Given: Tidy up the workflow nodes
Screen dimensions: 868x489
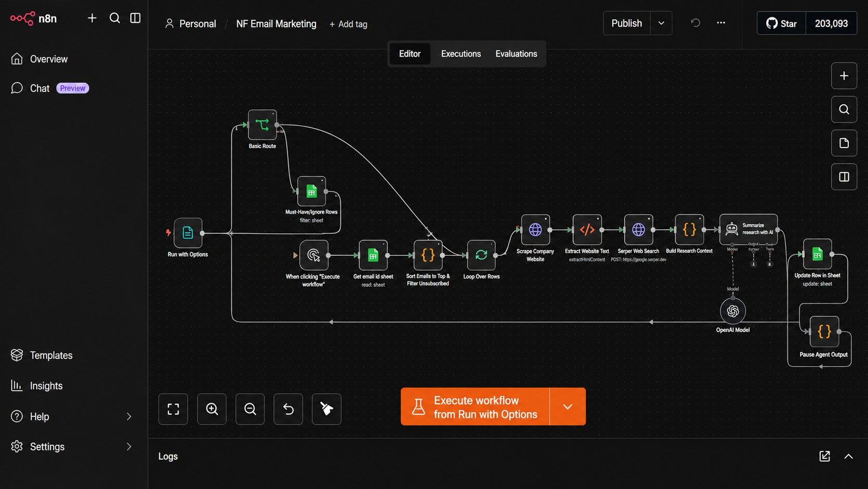Looking at the screenshot, I should click(327, 409).
